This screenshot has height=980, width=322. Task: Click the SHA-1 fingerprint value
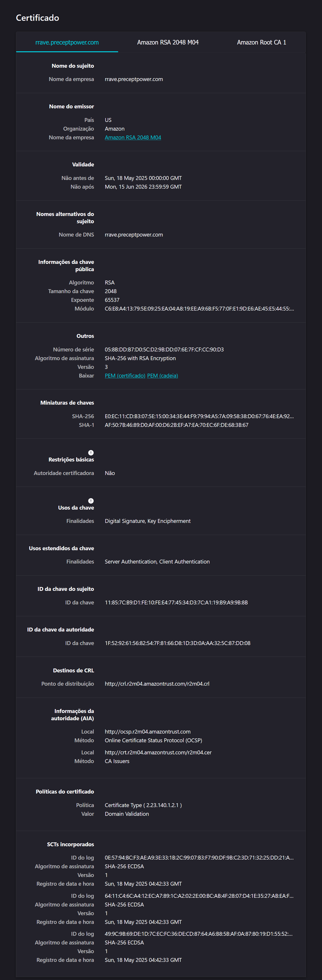click(x=176, y=425)
